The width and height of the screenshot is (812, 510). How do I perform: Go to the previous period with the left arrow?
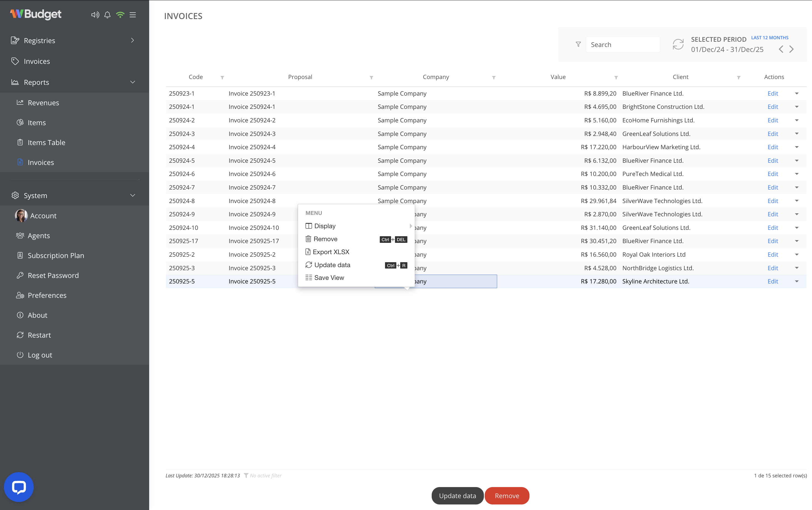781,49
